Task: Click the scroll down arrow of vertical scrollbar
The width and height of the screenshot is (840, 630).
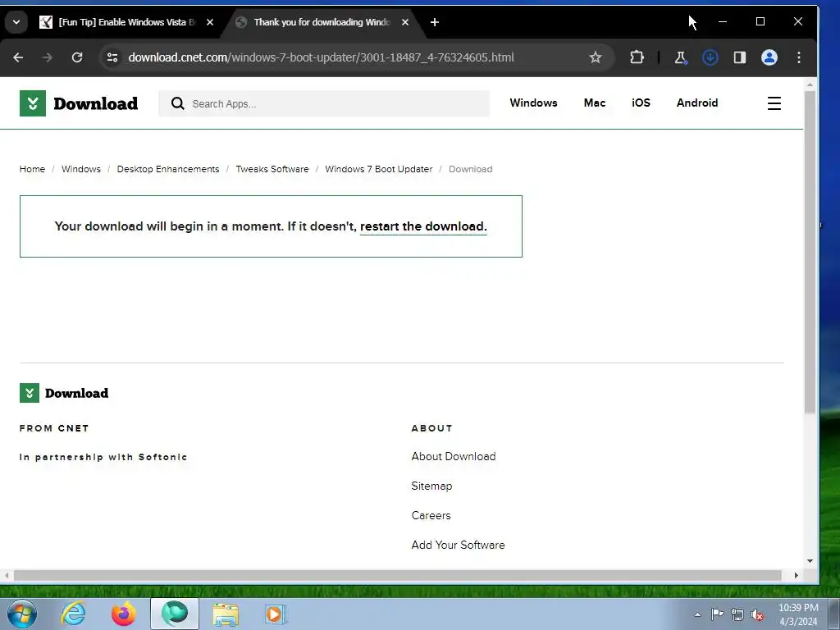Action: click(x=810, y=561)
